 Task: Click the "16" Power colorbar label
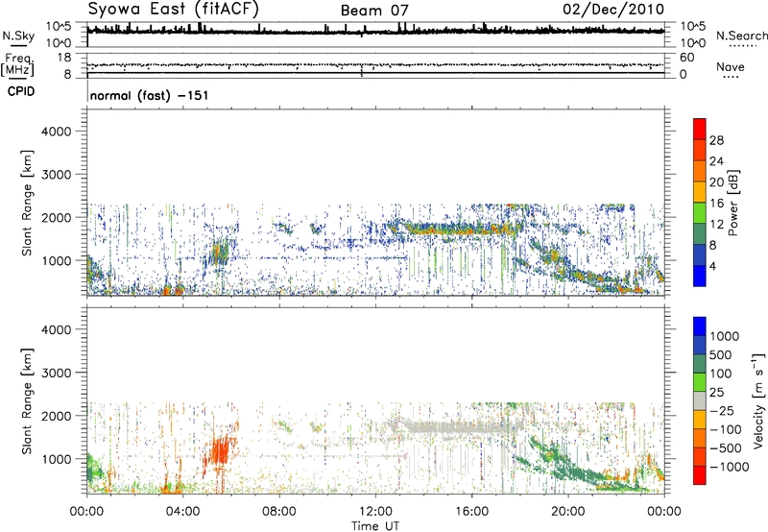(716, 204)
